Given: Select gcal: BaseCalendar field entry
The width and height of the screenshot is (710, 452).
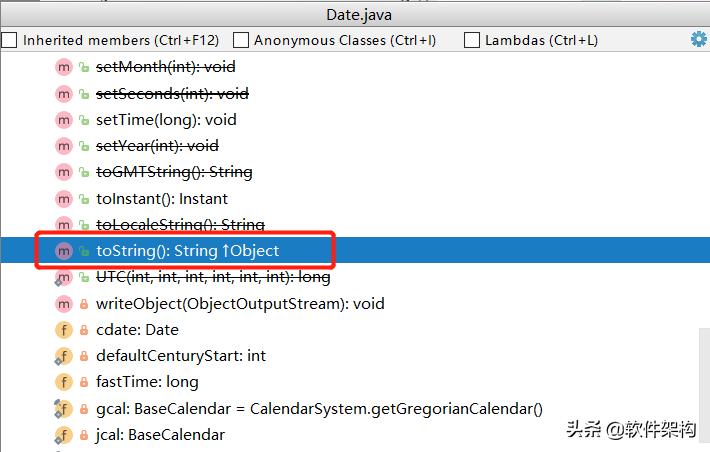Looking at the screenshot, I should 319,408.
